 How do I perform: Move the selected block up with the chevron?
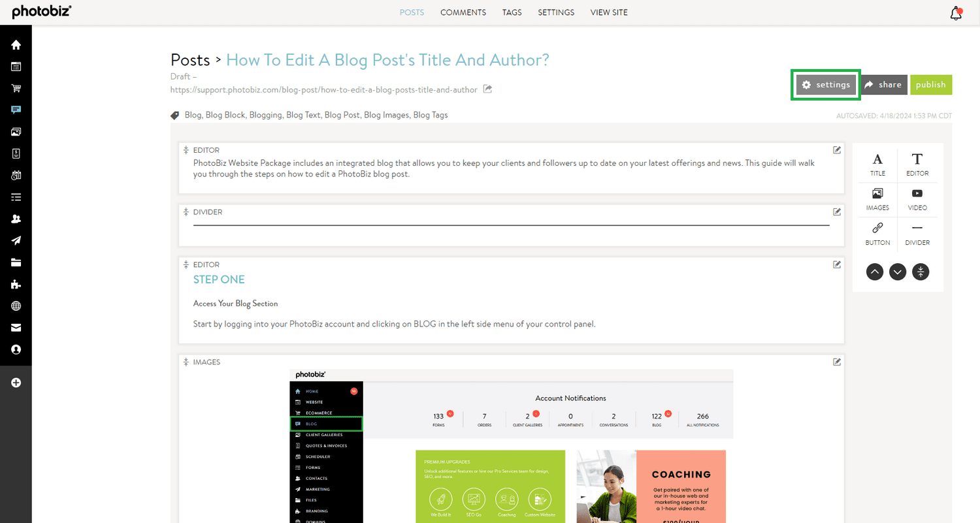[x=875, y=272]
